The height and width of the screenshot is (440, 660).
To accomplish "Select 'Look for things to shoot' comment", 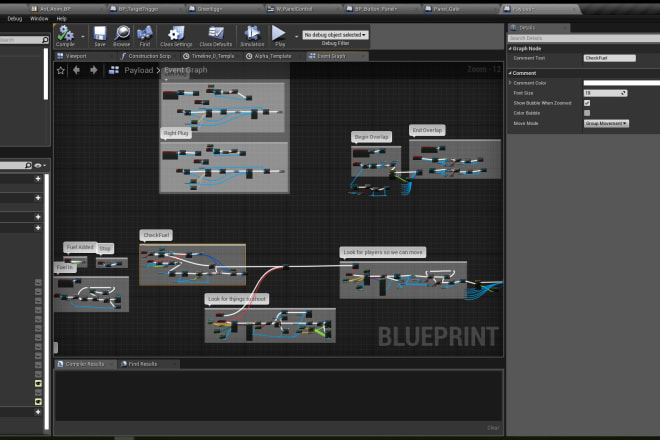I will 237,299.
